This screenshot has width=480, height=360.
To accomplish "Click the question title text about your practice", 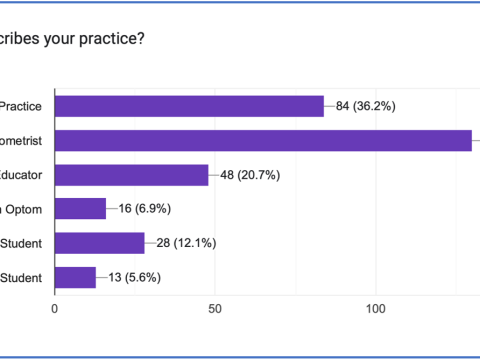I will tap(72, 39).
